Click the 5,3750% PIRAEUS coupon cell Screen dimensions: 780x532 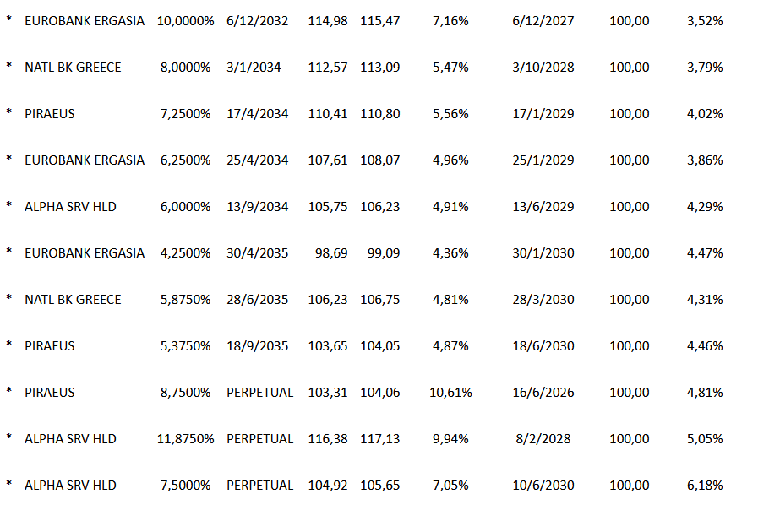(x=185, y=346)
